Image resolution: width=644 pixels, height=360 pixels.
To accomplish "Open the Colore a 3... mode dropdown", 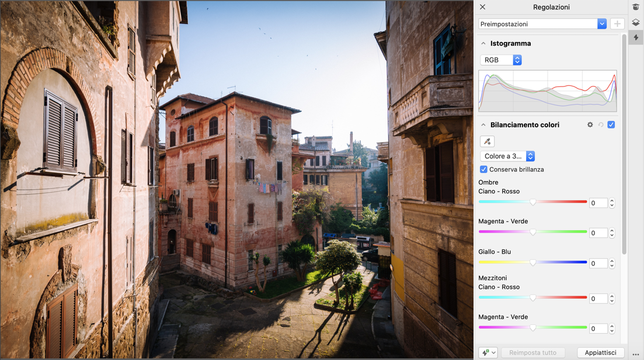I will (507, 156).
